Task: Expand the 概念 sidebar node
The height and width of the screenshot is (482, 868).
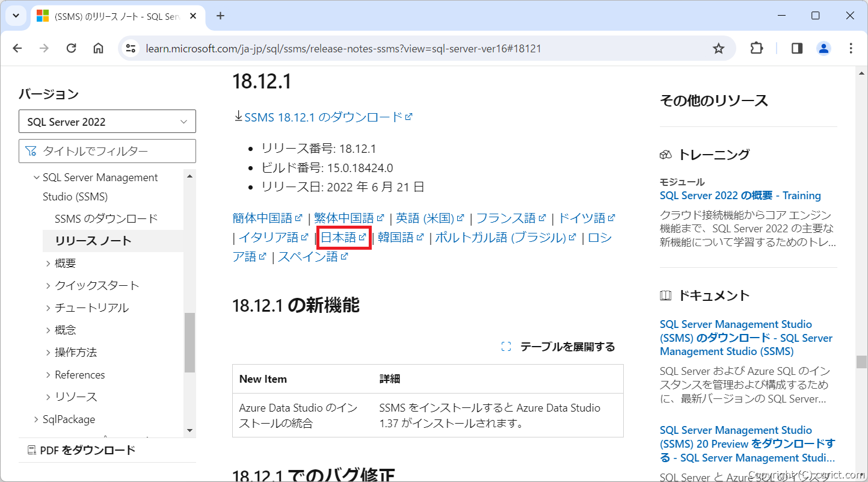Action: pyautogui.click(x=48, y=330)
